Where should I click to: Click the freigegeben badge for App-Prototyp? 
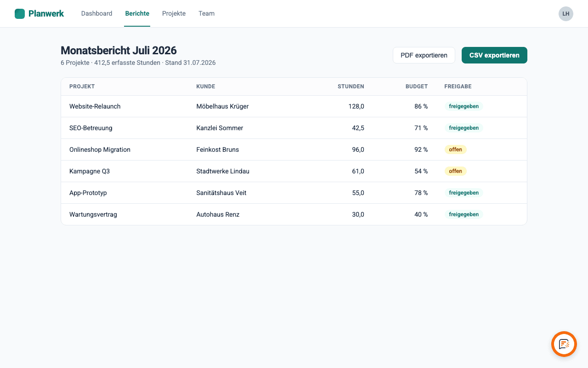coord(464,193)
